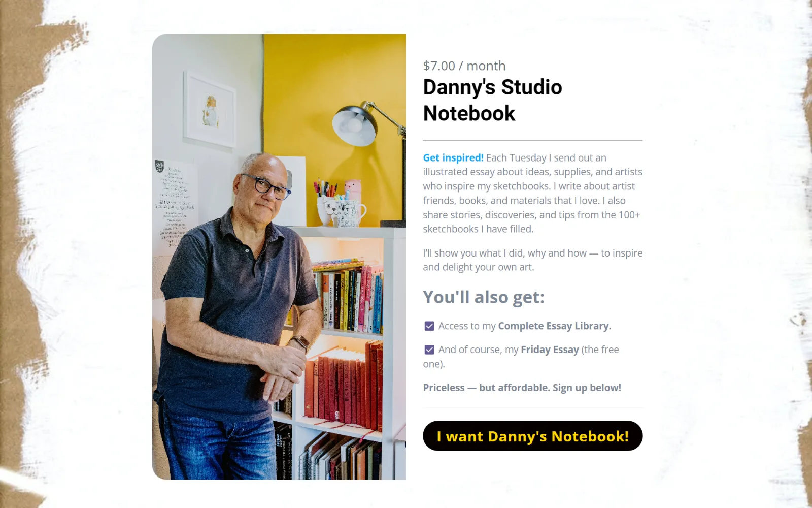Click the checkmark icon beside Complete Essay Library
The height and width of the screenshot is (508, 812).
(429, 326)
